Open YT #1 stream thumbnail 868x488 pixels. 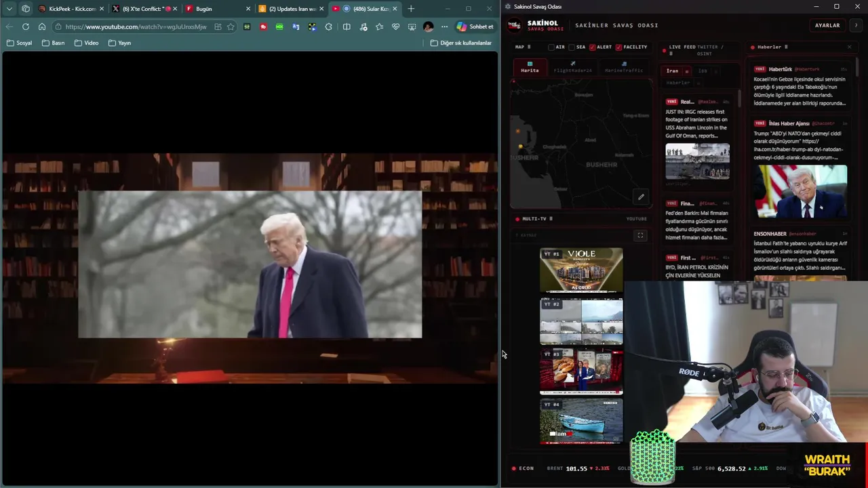[x=581, y=270]
